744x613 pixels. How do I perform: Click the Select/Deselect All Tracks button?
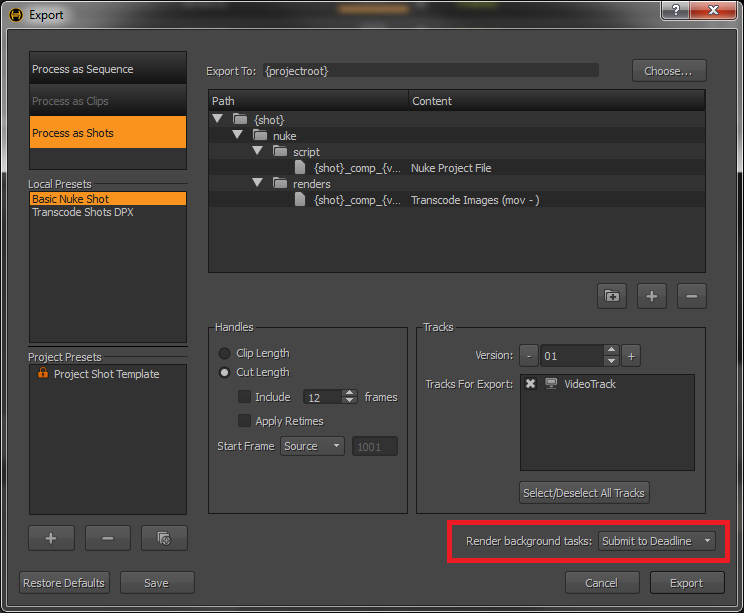(585, 492)
